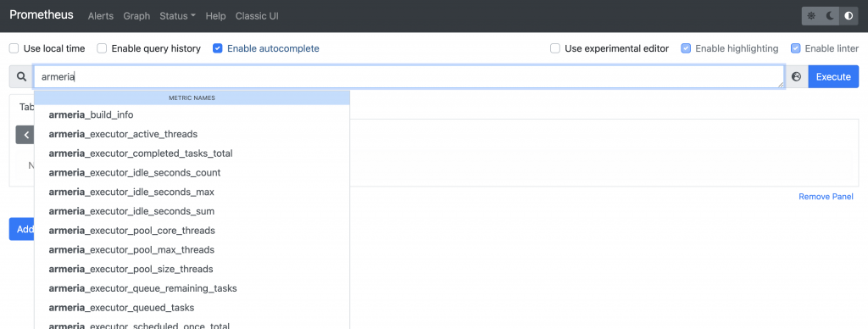Click the back chevron arrow button
The width and height of the screenshot is (868, 329).
pyautogui.click(x=25, y=135)
